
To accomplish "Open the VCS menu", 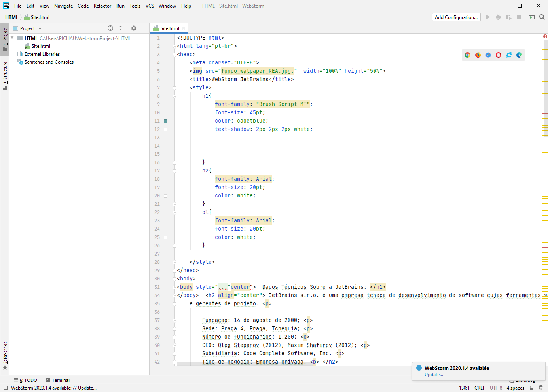I will 150,6.
